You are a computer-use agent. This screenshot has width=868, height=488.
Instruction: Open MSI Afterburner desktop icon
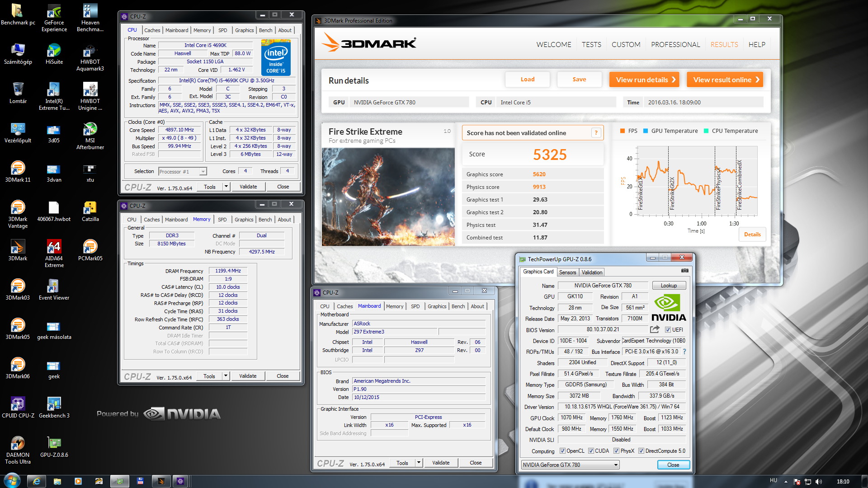point(90,136)
